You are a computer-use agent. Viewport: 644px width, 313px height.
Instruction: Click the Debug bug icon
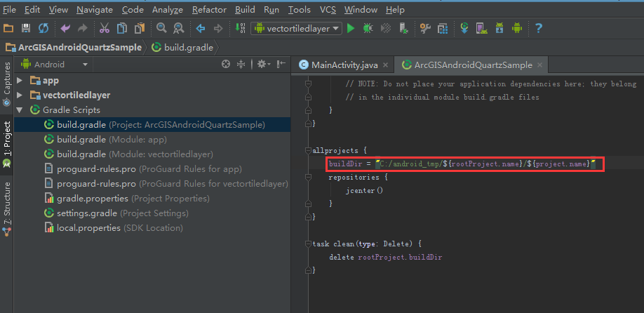pos(368,28)
